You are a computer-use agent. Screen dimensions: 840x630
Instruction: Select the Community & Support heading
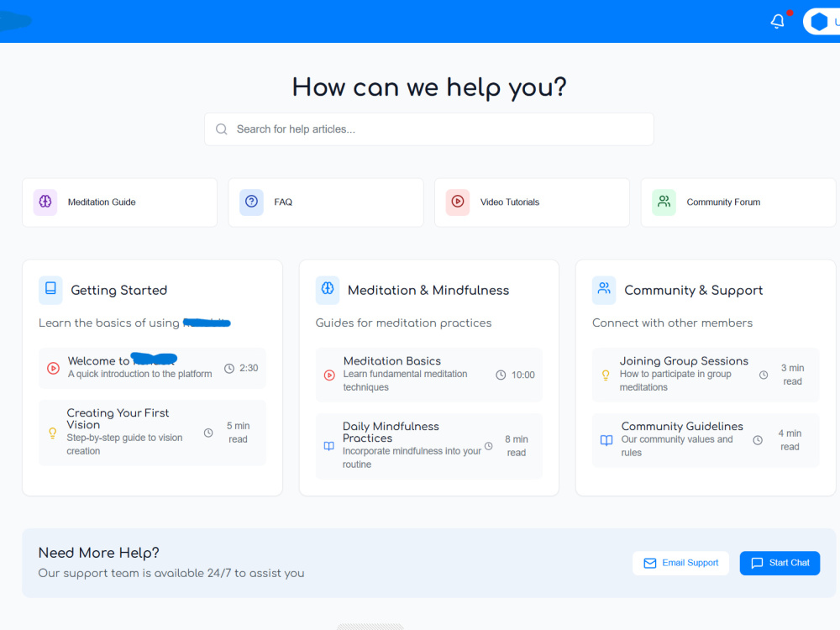pos(693,291)
